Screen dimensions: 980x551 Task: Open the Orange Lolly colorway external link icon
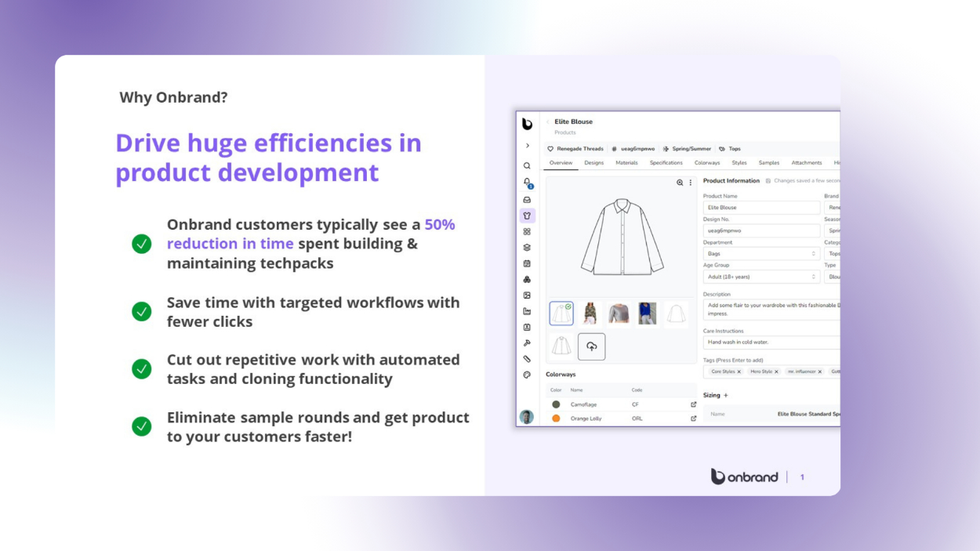(x=693, y=419)
